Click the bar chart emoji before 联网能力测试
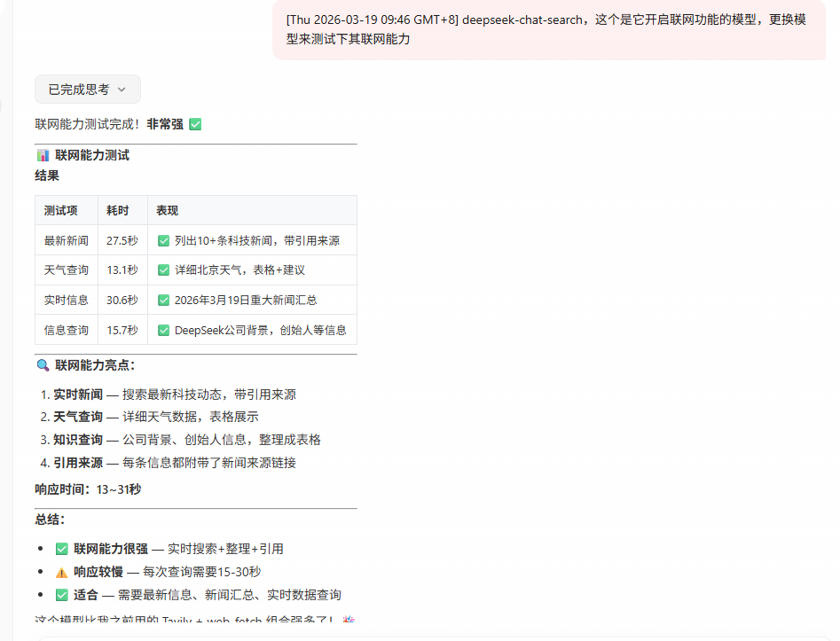 (43, 155)
